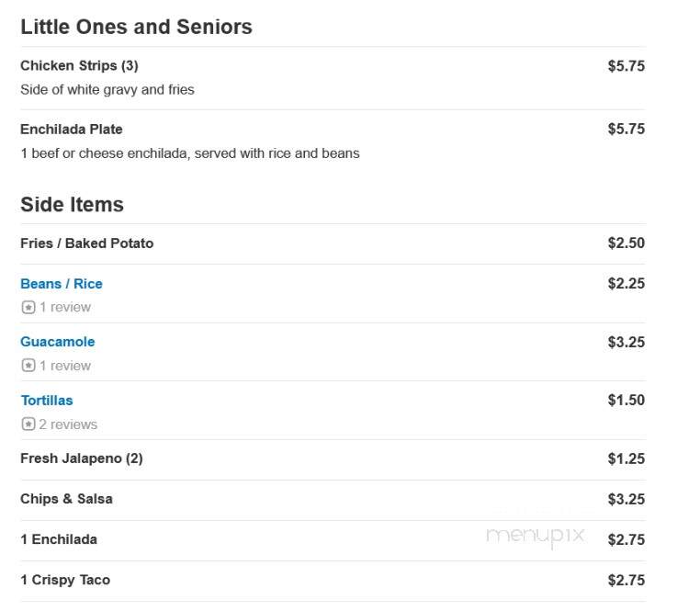Click the Side Items section heading

pyautogui.click(x=72, y=205)
